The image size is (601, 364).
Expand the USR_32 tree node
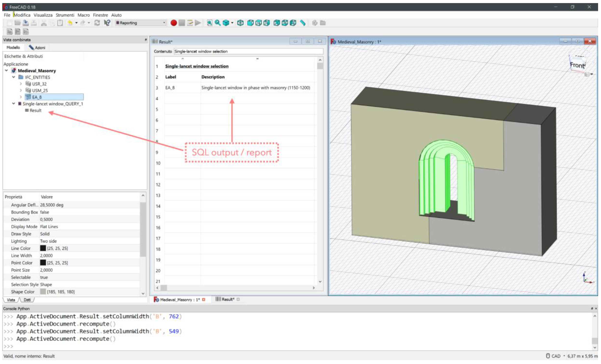coord(21,84)
